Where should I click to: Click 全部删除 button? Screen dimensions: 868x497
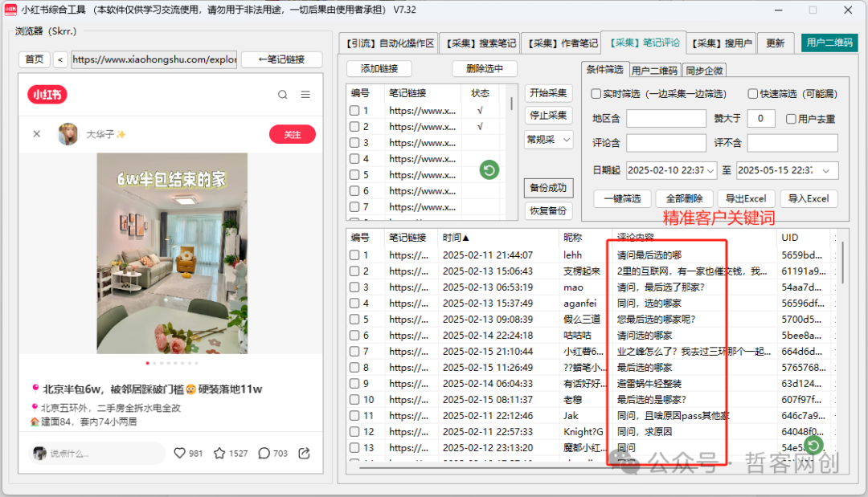click(x=684, y=198)
